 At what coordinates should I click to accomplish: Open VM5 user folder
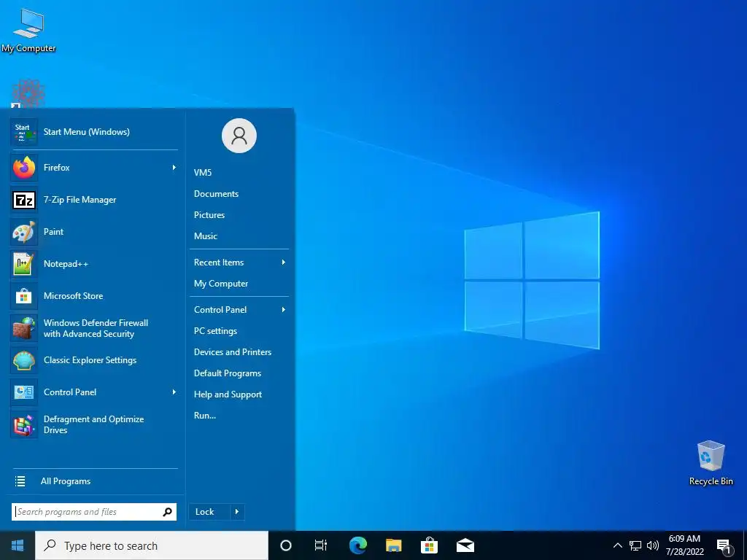203,173
